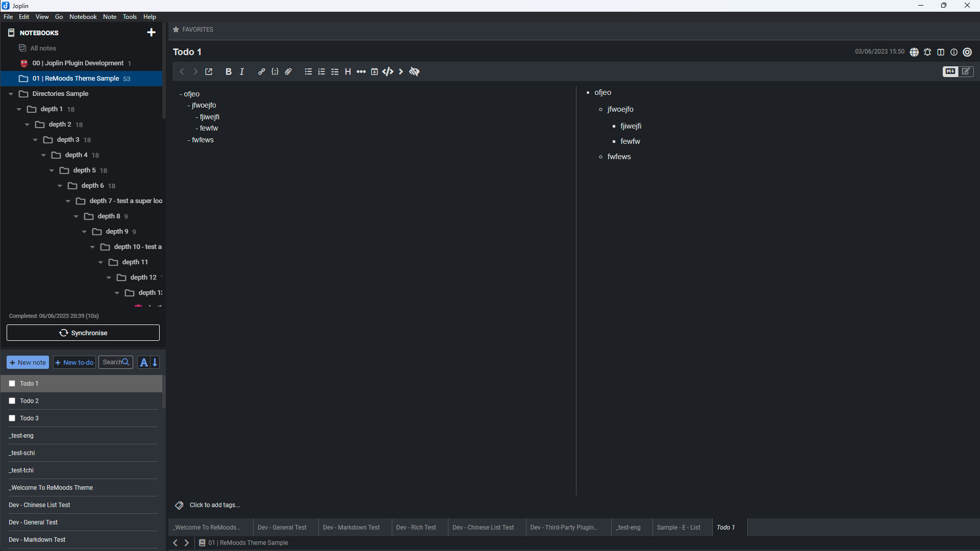Image resolution: width=980 pixels, height=551 pixels.
Task: Switch to the Dev - Markdown Test tab
Action: pyautogui.click(x=351, y=527)
